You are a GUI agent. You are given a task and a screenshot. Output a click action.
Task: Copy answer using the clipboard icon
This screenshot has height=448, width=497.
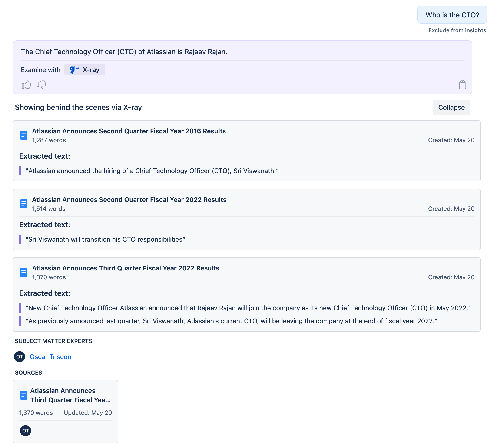tap(462, 85)
